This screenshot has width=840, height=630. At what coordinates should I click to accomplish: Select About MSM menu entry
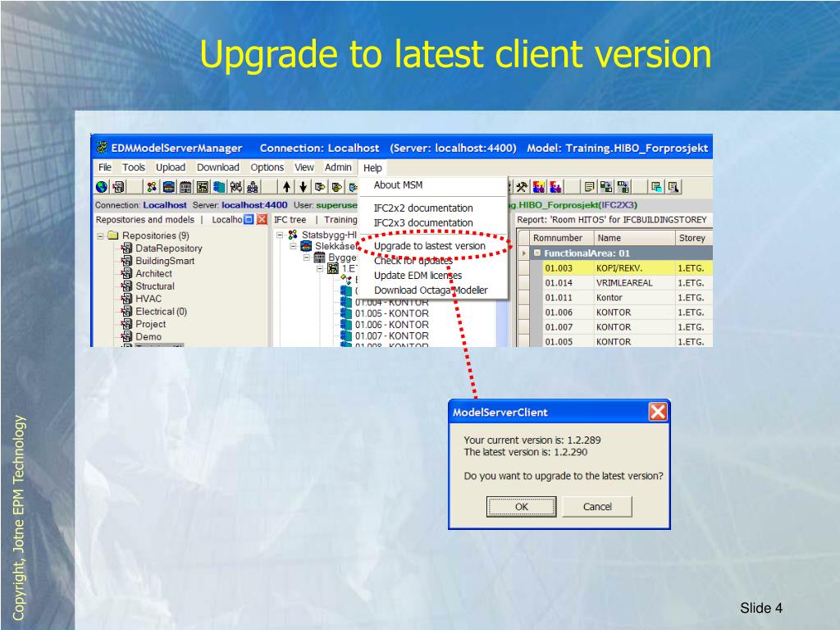[x=433, y=185]
